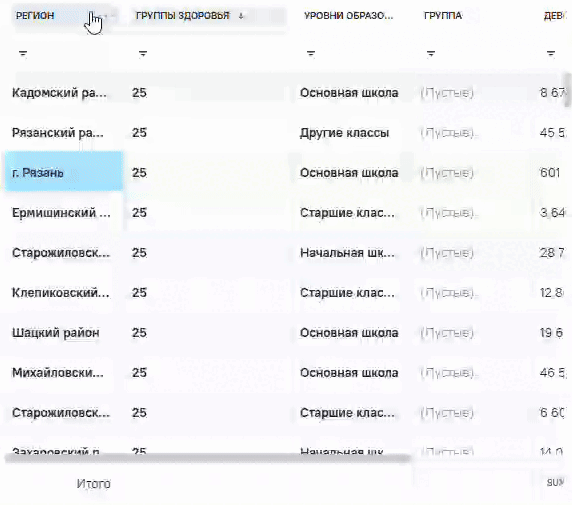Click the horizontal scrollbar at table bottom
The image size is (572, 505).
coord(208,458)
